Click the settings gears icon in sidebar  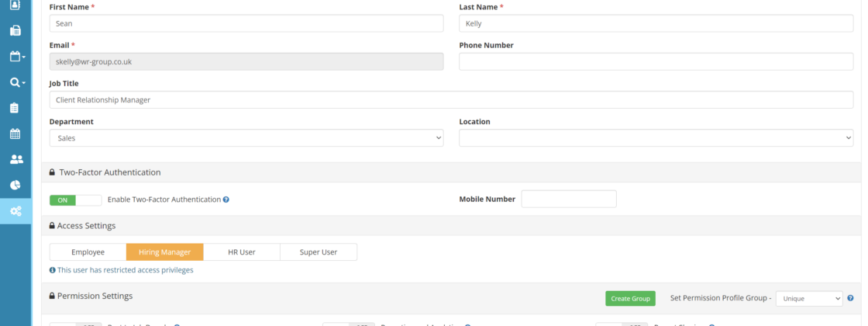[x=15, y=211]
